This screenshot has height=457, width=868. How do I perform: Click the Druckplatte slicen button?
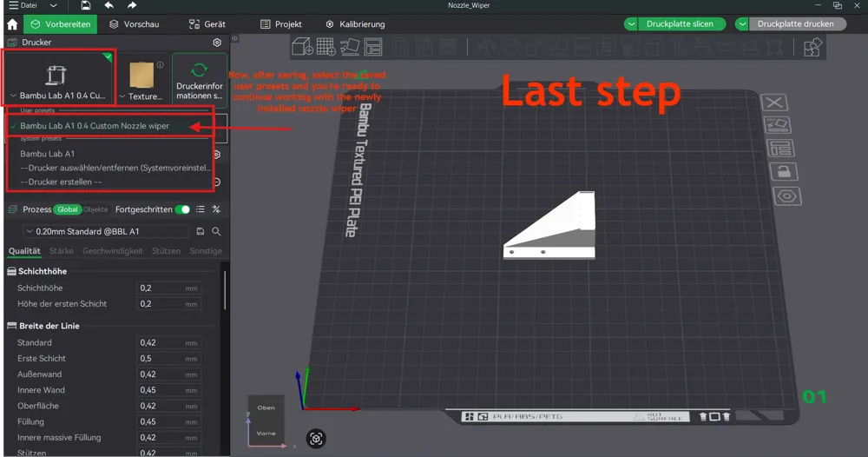[681, 24]
